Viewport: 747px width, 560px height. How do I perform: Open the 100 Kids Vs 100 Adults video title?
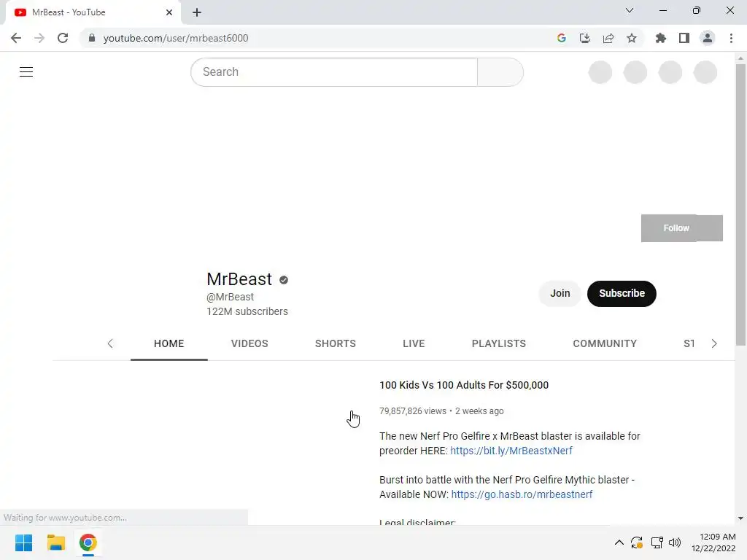tap(463, 385)
